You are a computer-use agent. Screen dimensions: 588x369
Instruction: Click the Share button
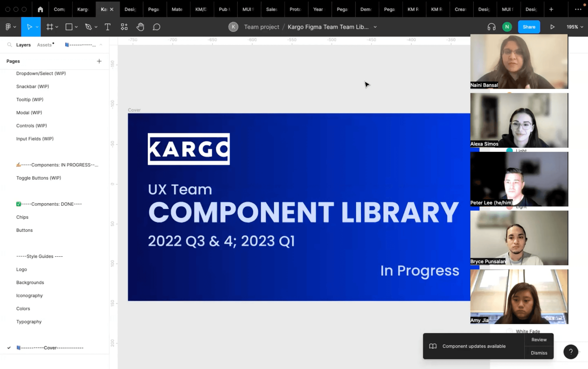529,27
